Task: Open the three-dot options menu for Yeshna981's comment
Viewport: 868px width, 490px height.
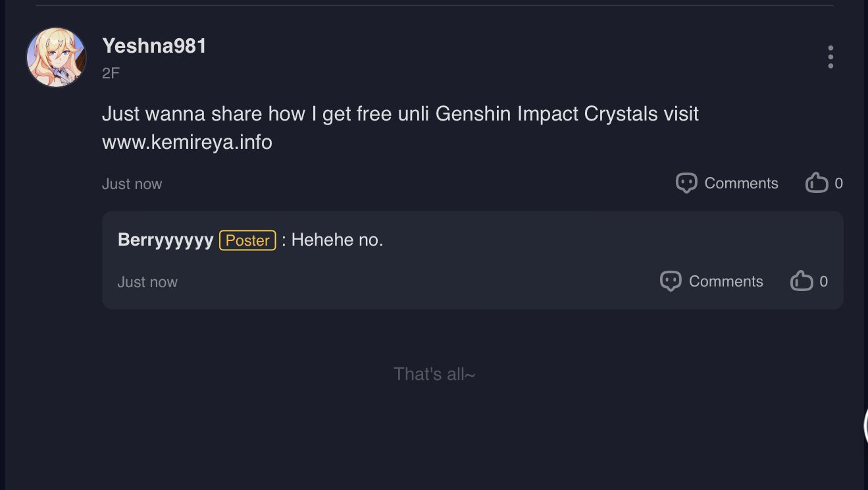Action: click(x=830, y=57)
